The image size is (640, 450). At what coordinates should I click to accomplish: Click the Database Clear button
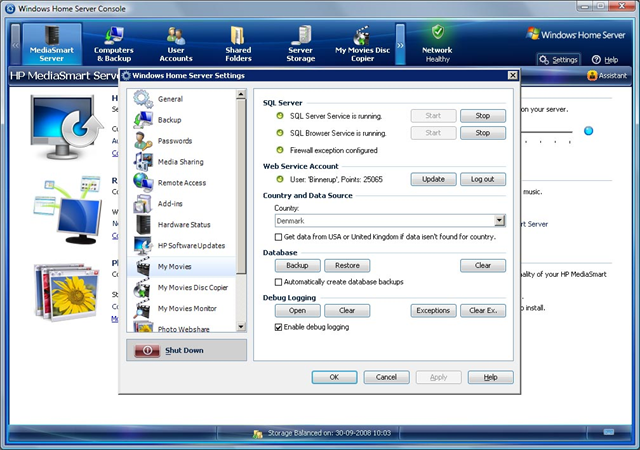(x=483, y=265)
